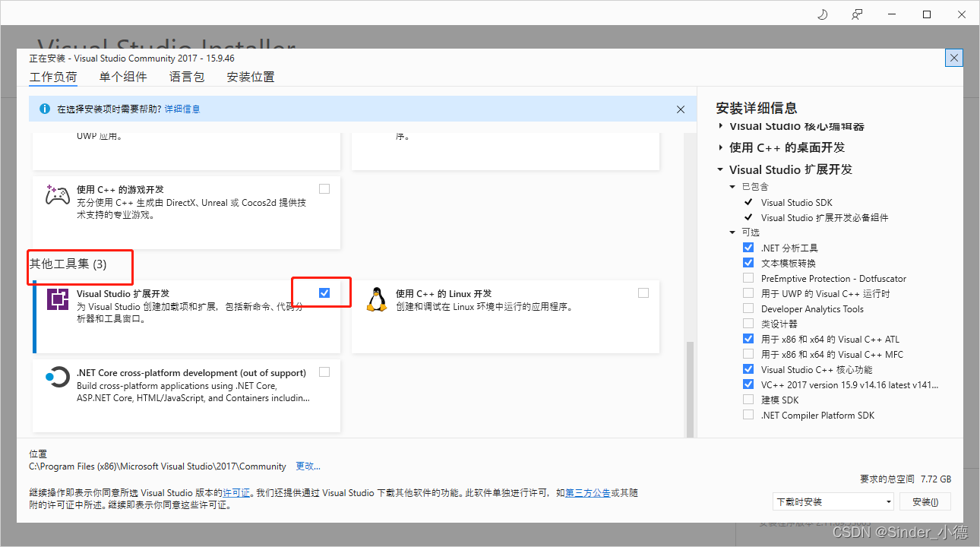This screenshot has height=547, width=980.
Task: Switch to the 安装位置 tab
Action: pos(251,77)
